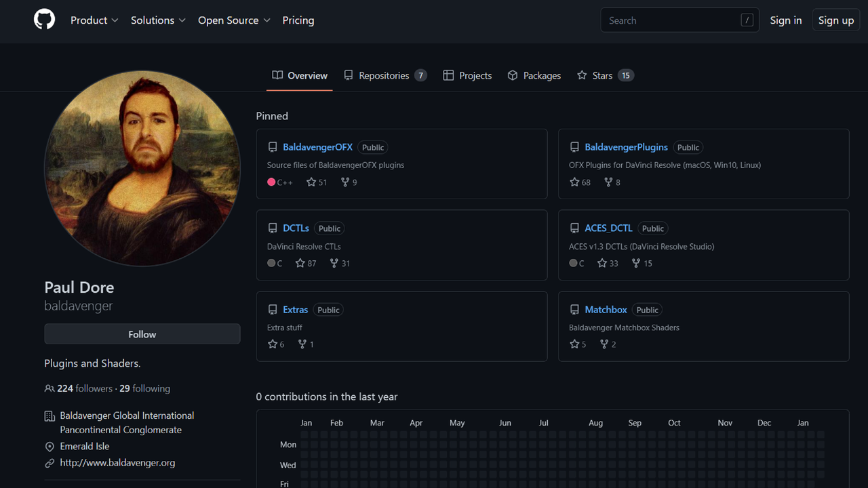
Task: Click the repo icon beside DCTLs
Action: (x=273, y=228)
